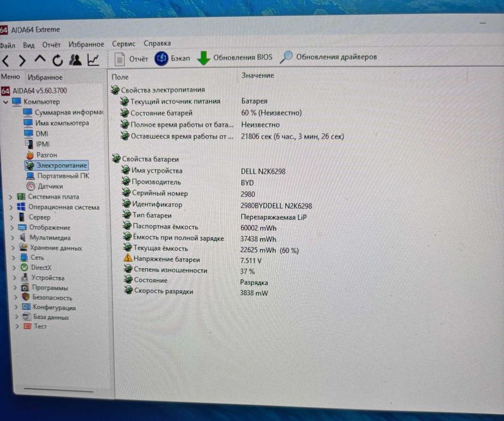Screen dimensions: 504x421
Task: Click the Датчики sensor gauge icon
Action: click(x=31, y=186)
